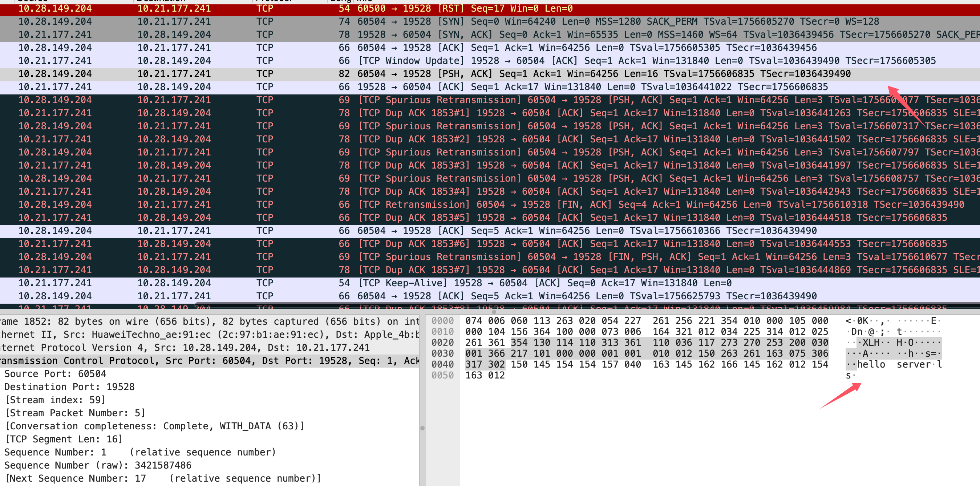Select the Stream index: 59 field
Screen dimensions: 980x486
point(56,400)
